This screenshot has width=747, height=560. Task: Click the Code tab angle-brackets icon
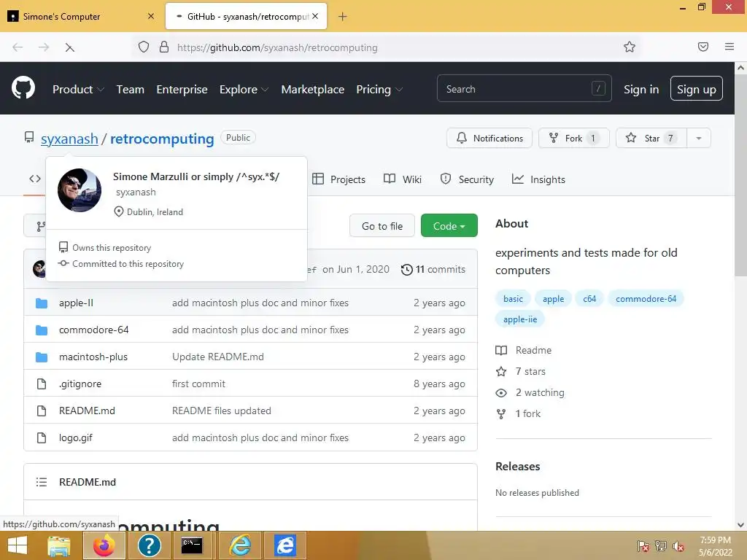[x=35, y=179]
